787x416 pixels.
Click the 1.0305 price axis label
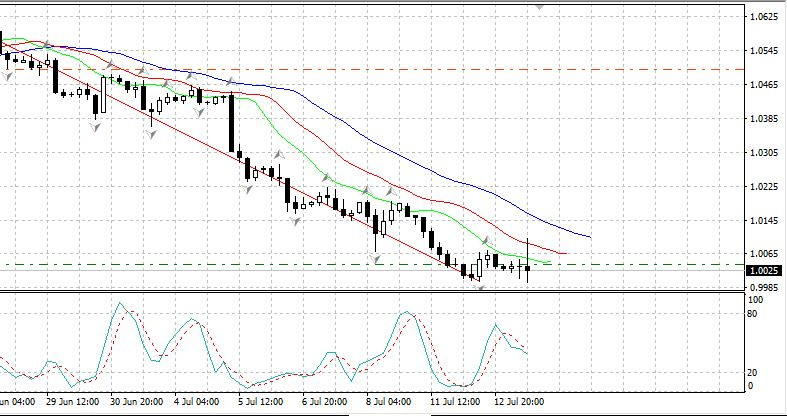763,153
